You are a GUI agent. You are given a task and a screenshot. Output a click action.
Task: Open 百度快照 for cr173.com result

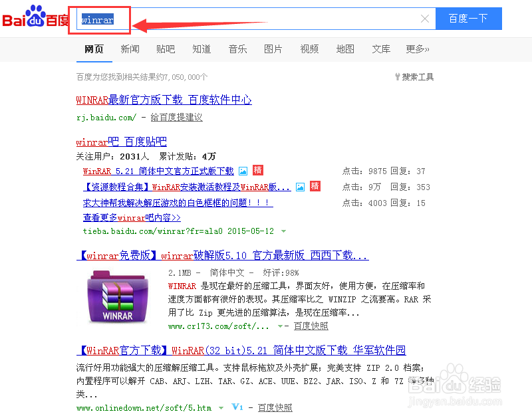311,326
